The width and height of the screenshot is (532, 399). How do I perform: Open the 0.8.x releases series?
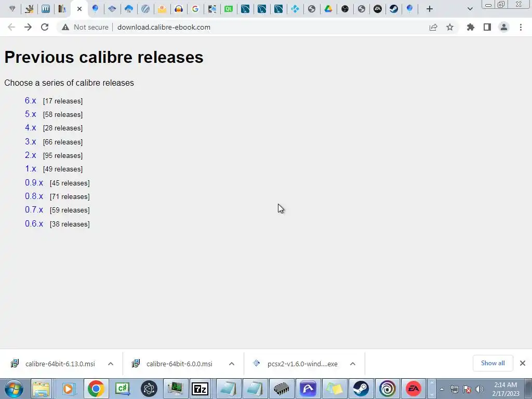pyautogui.click(x=34, y=196)
